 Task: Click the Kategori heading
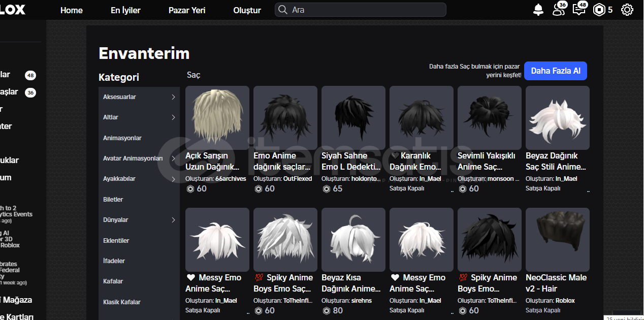pyautogui.click(x=119, y=77)
